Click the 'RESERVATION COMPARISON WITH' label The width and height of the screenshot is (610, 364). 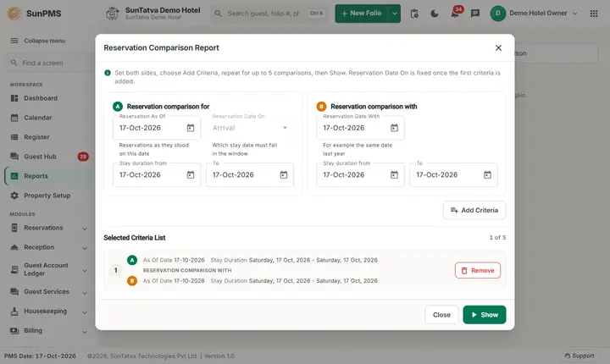click(187, 270)
